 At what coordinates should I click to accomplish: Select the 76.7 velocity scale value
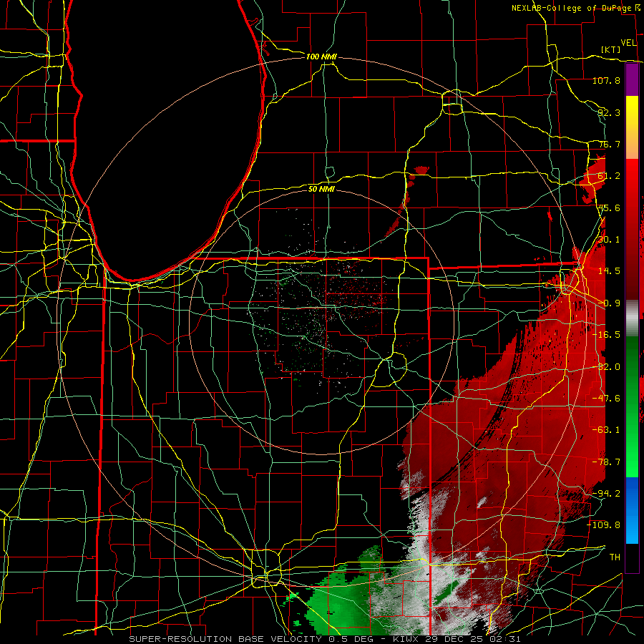point(609,144)
